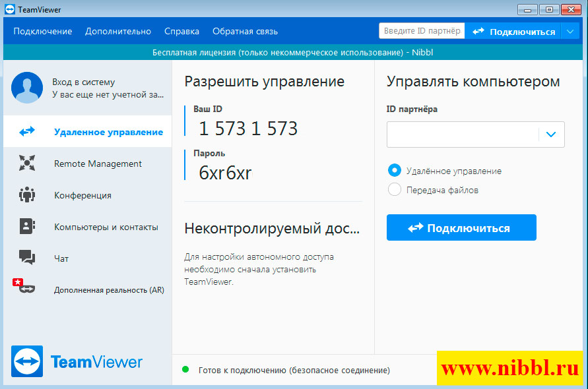Screen dimensions: 588x389
Task: Open the Дополнительно menu
Action: [118, 32]
